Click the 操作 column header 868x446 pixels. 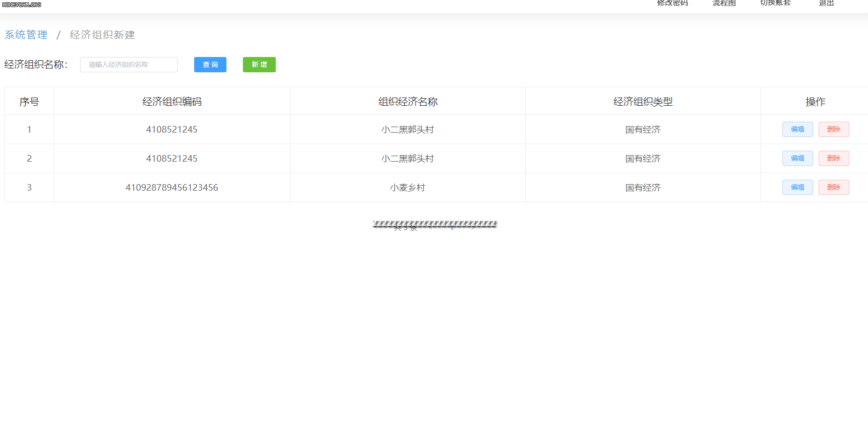(x=815, y=101)
